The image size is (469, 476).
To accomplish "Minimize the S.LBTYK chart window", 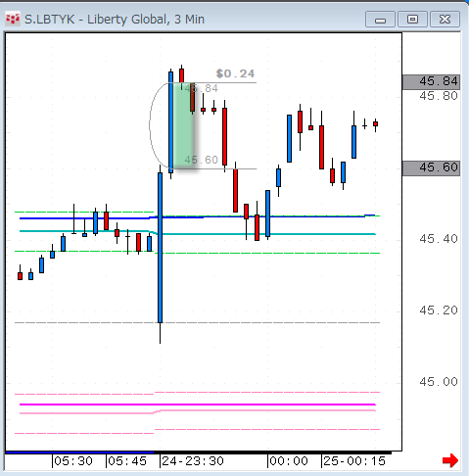I will [x=380, y=20].
